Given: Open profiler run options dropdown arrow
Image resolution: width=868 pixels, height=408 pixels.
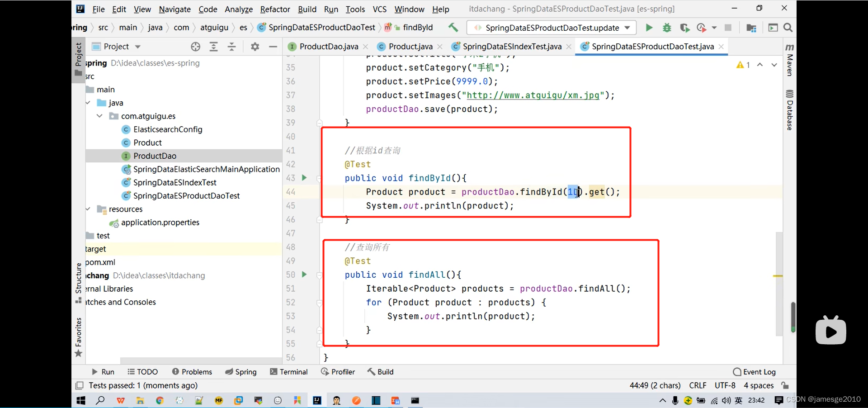Looking at the screenshot, I should [x=714, y=28].
